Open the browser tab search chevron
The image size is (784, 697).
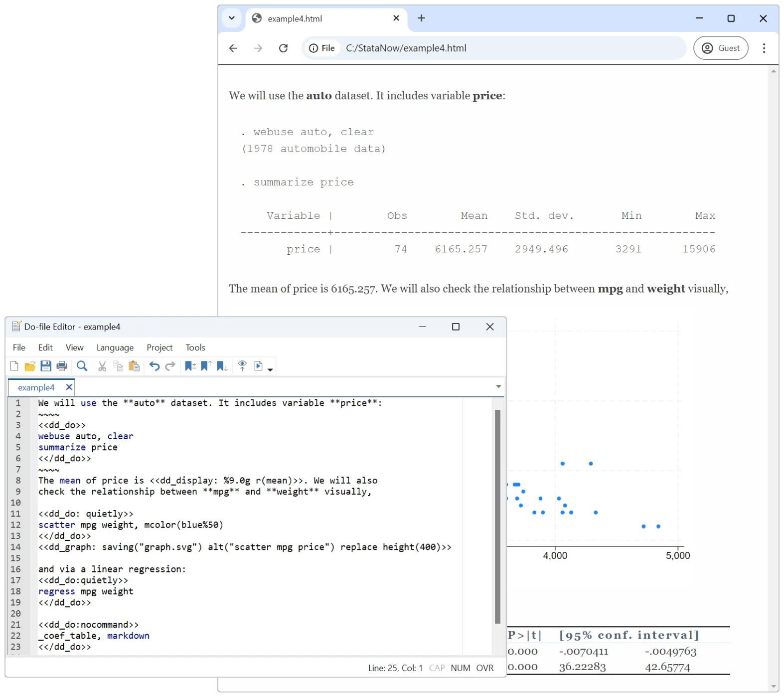(232, 18)
